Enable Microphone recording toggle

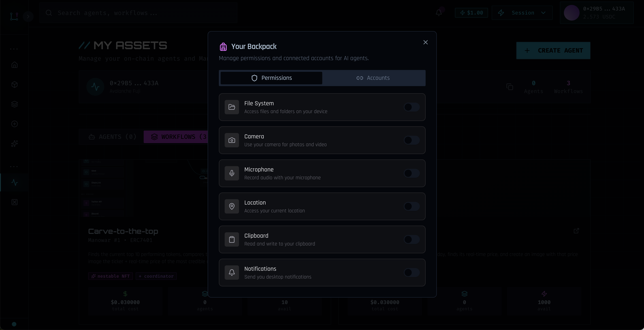(412, 173)
